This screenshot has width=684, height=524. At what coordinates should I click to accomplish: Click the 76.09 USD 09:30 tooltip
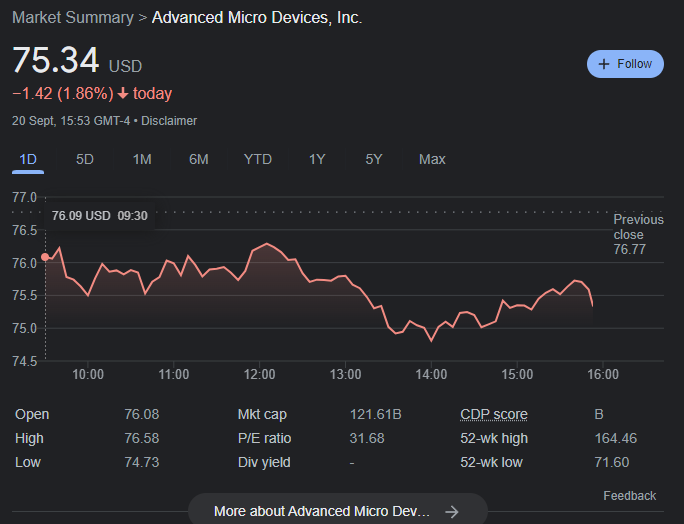(99, 216)
